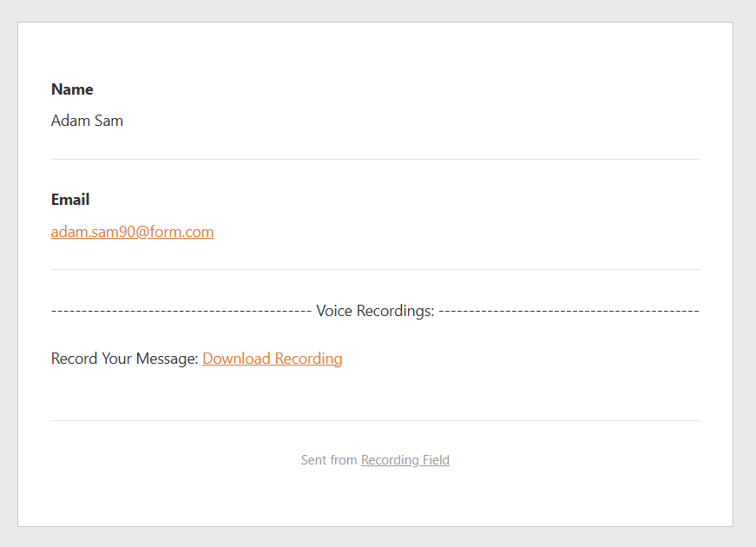Click the Sent from footer text

(328, 460)
